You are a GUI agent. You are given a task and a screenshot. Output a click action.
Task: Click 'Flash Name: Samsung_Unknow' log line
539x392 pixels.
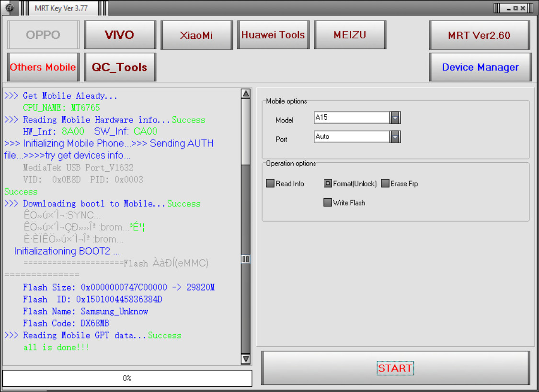click(x=86, y=311)
